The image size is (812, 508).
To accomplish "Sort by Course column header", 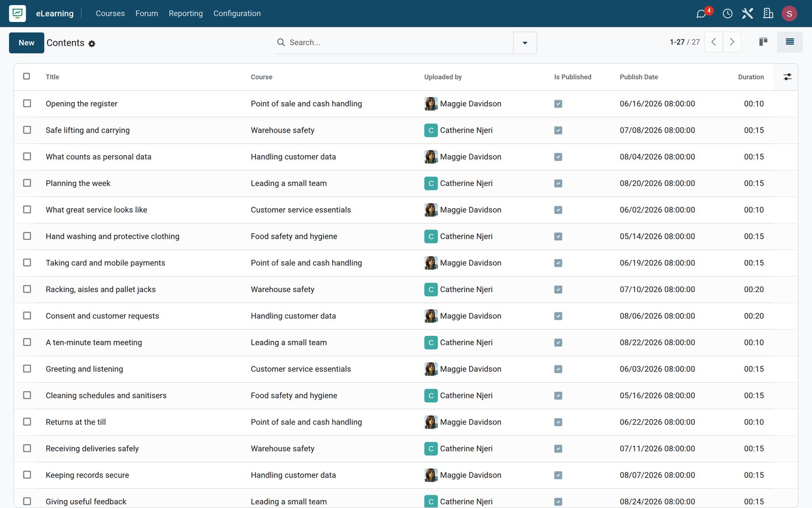I will pos(261,77).
